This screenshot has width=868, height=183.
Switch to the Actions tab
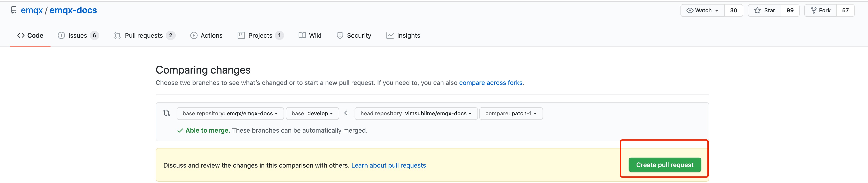[x=206, y=35]
